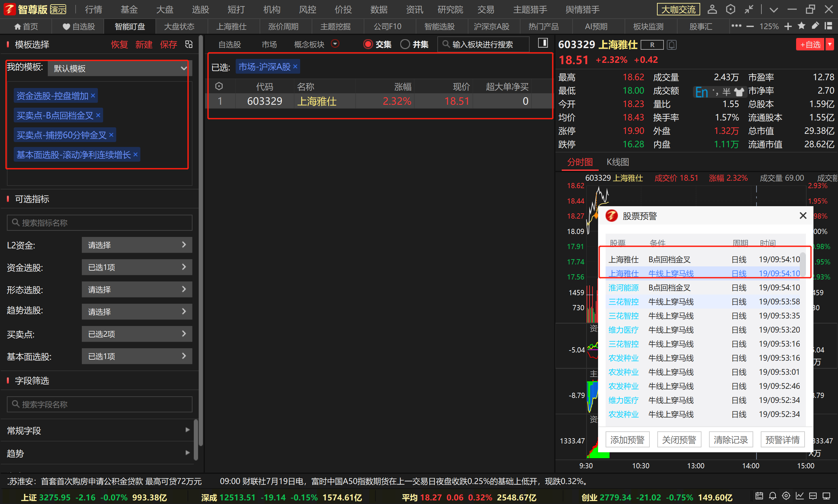This screenshot has width=838, height=504.
Task: Open the 资金选股 已选1项 selector
Action: pos(137,267)
